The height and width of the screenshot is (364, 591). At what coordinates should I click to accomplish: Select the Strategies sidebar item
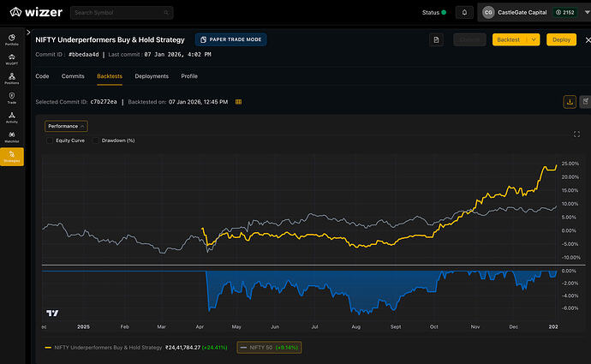click(12, 157)
